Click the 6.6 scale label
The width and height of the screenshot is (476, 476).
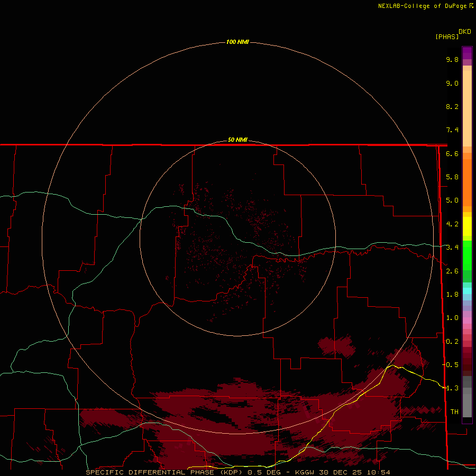tap(452, 153)
